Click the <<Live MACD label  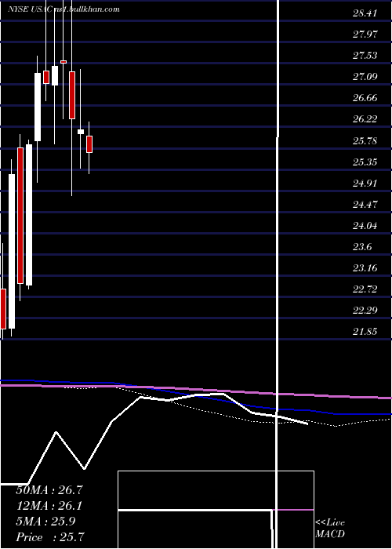(330, 529)
